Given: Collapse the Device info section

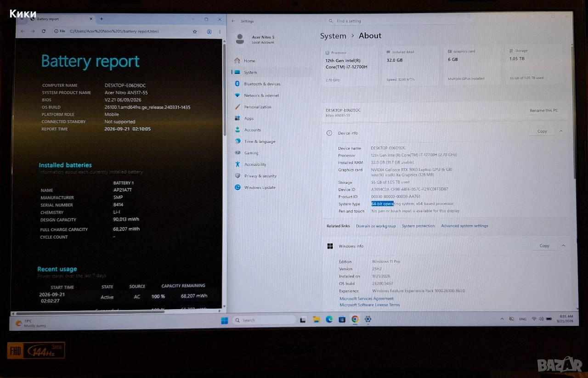Looking at the screenshot, I should coord(561,131).
